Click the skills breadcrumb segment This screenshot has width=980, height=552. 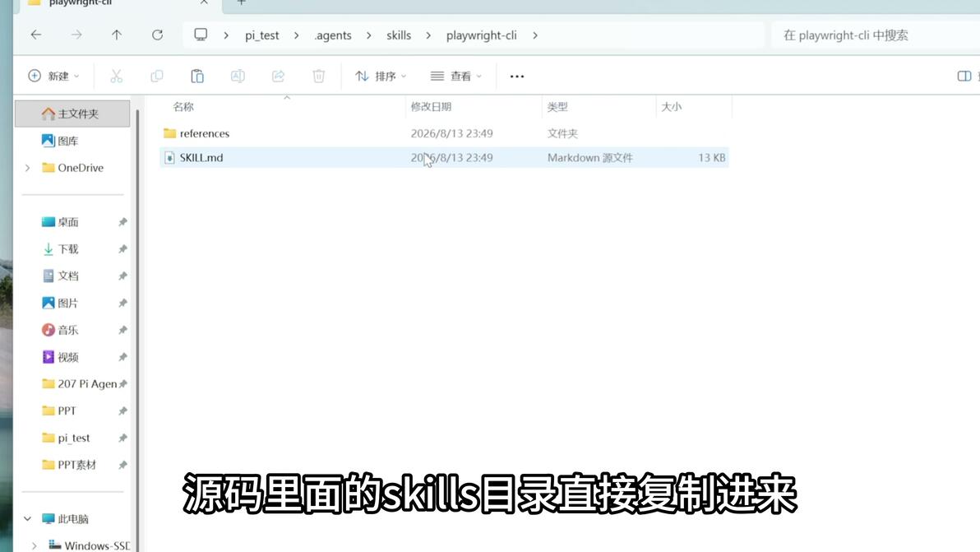tap(399, 35)
